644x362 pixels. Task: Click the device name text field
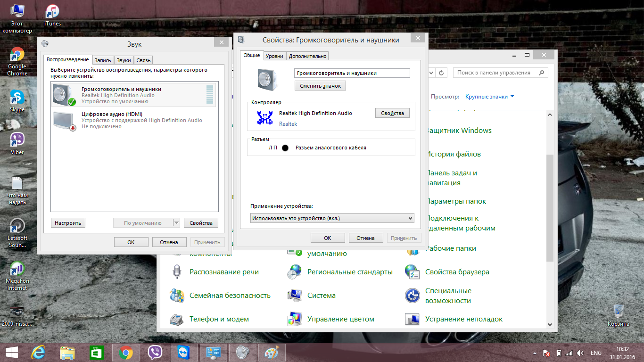point(352,73)
